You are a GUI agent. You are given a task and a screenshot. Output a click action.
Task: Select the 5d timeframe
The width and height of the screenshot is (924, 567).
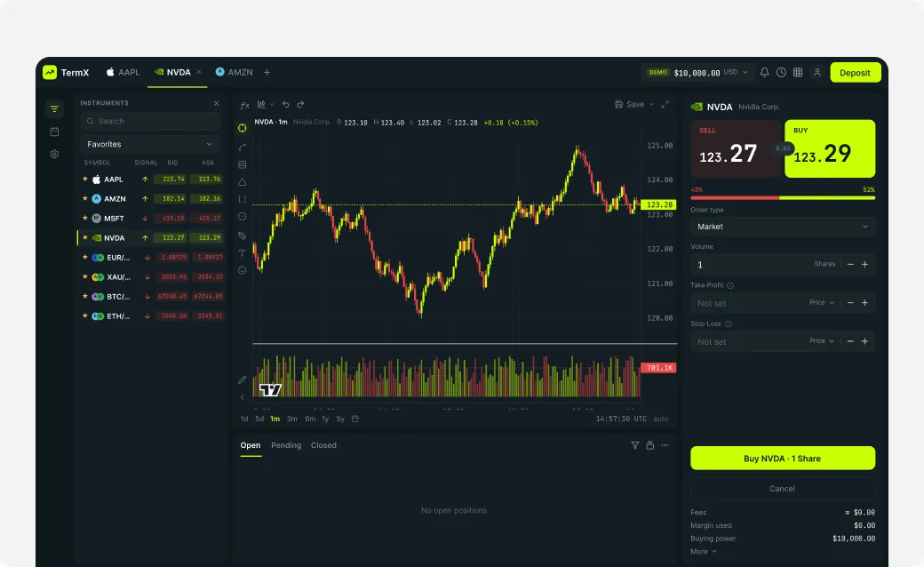(x=259, y=419)
